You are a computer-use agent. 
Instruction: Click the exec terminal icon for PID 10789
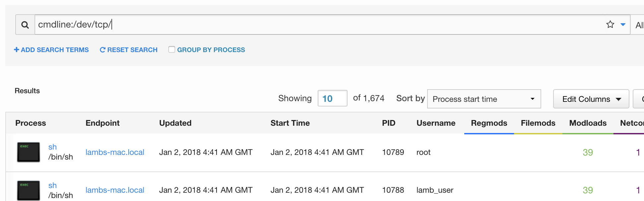tap(29, 152)
